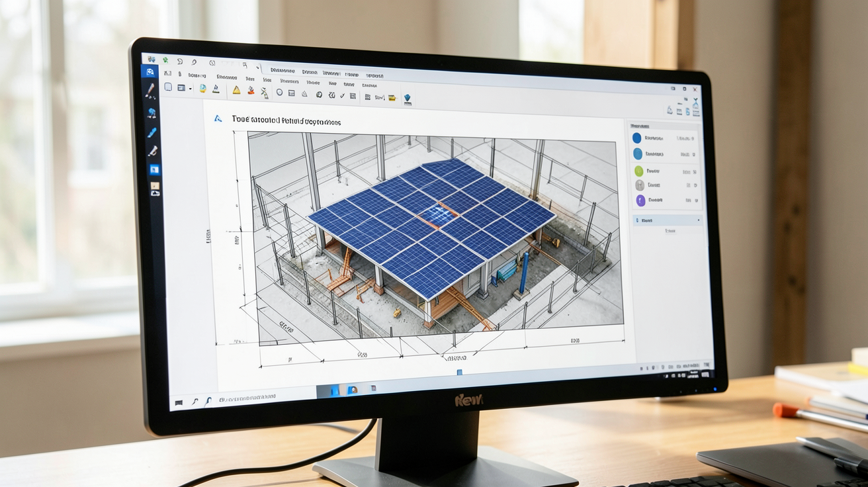Image resolution: width=868 pixels, height=487 pixels.
Task: Open the dropdown arrow on the right panel's blue bar
Action: [699, 220]
